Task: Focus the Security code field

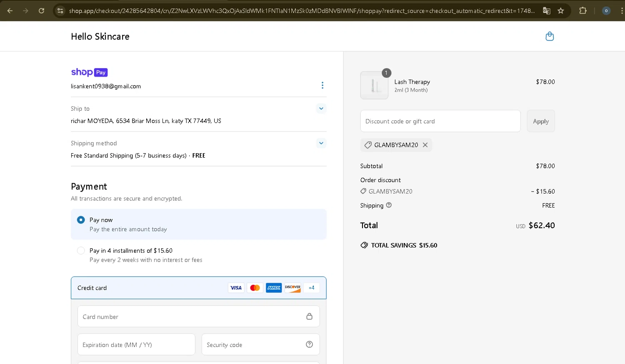Action: 260,344
